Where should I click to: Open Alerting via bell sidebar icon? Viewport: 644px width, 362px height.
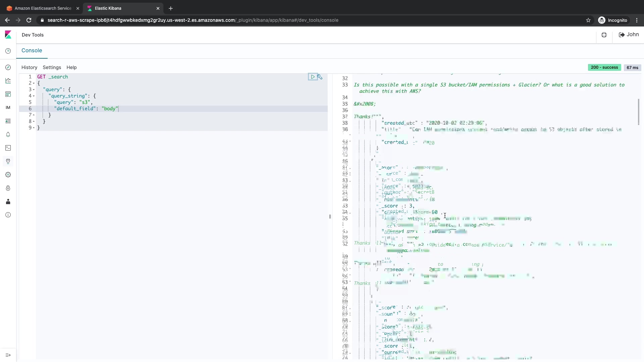[8, 134]
